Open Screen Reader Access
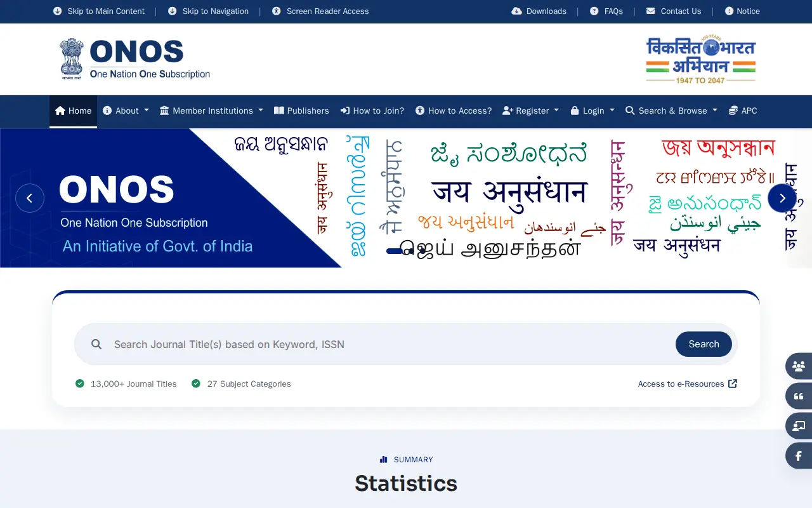The width and height of the screenshot is (812, 508). (x=320, y=11)
